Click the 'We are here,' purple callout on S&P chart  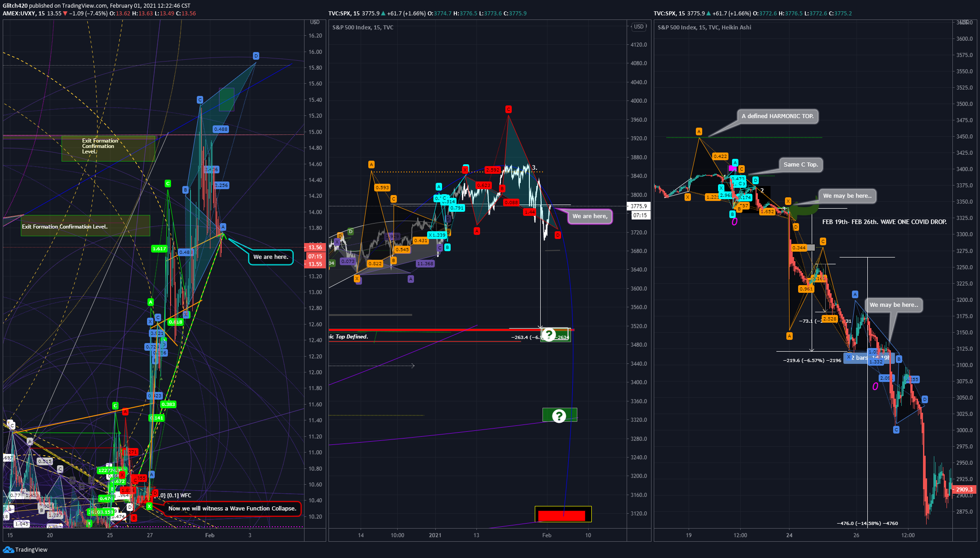pyautogui.click(x=590, y=216)
